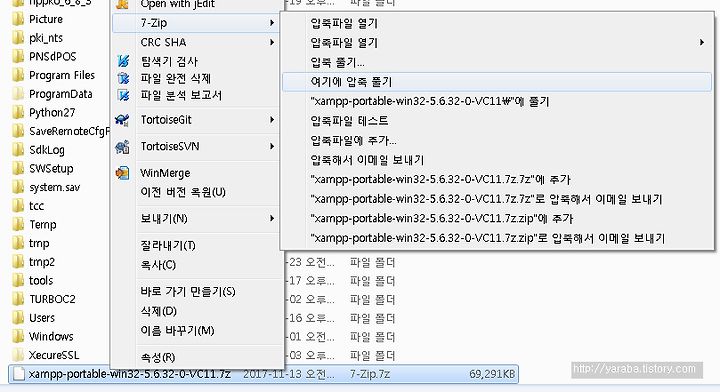
Task: Expand arrow of second 압축파일 열기 entry
Action: click(702, 42)
